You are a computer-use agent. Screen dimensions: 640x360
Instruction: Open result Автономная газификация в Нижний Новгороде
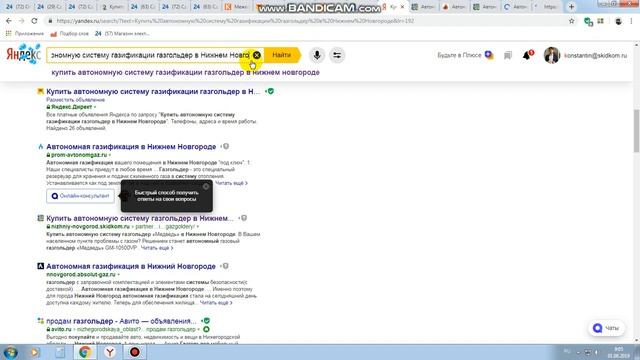(x=131, y=266)
